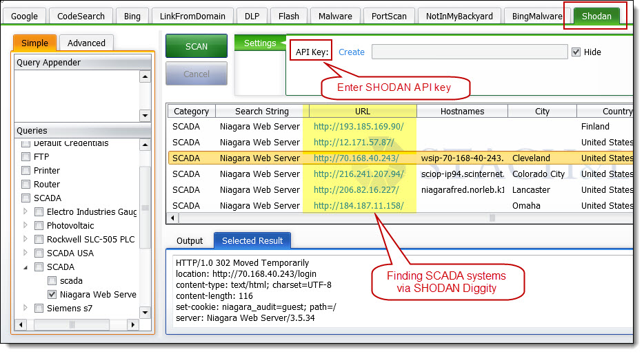Image resolution: width=644 pixels, height=354 pixels.
Task: Expand the Siemens s7 node
Action: point(26,308)
